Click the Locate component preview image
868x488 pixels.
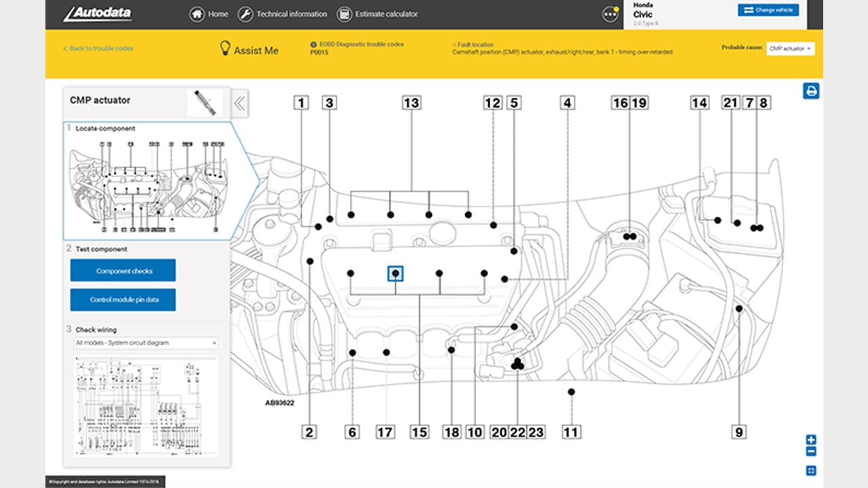[149, 183]
